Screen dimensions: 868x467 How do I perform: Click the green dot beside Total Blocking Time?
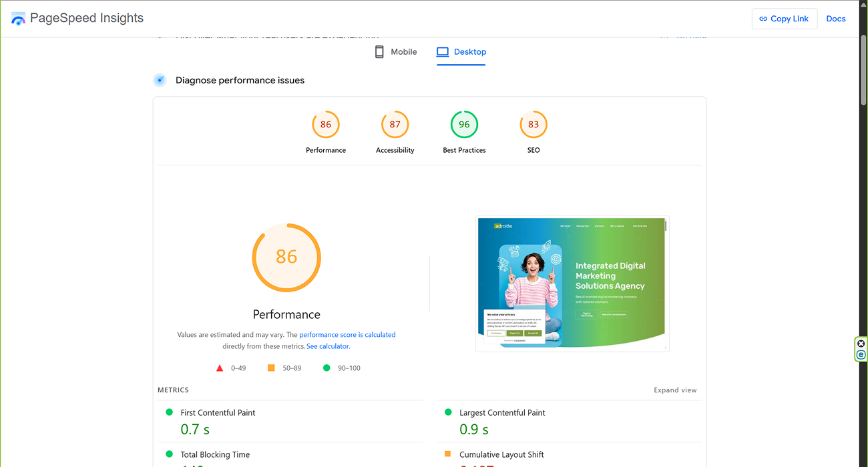(169, 454)
